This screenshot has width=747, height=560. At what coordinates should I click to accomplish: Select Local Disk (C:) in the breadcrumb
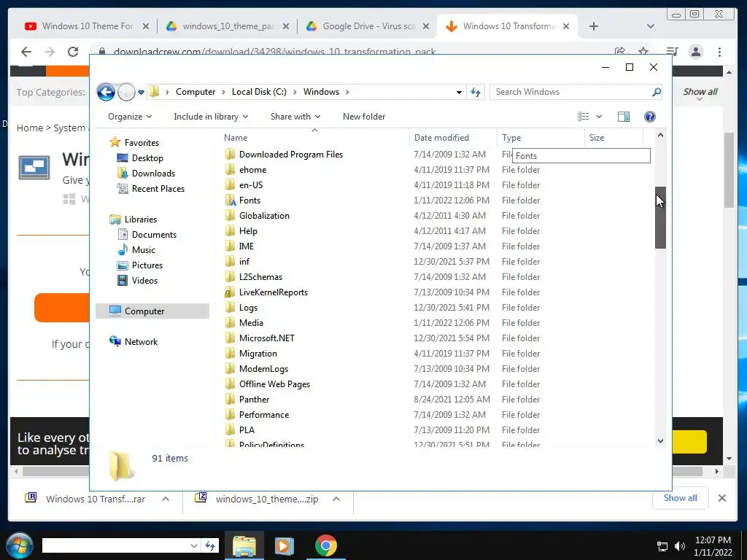point(259,92)
